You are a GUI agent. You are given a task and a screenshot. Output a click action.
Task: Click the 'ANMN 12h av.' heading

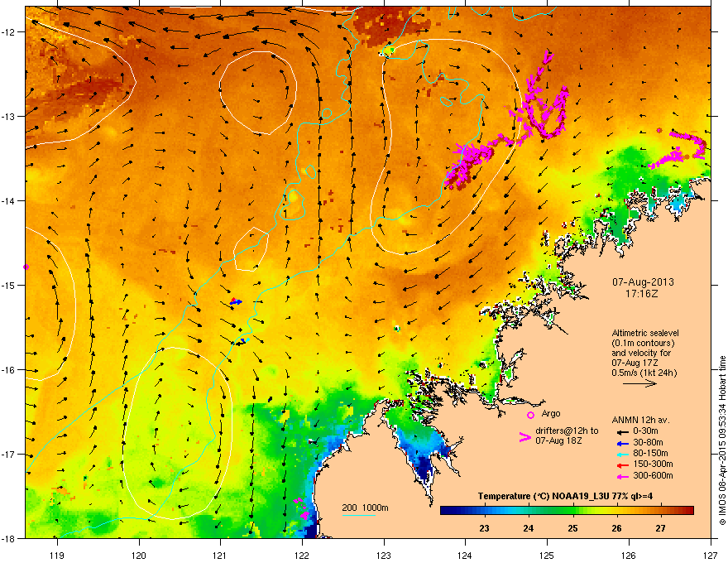(x=640, y=420)
